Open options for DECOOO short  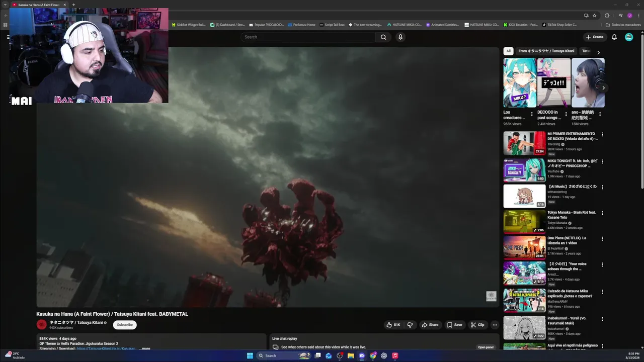(566, 114)
